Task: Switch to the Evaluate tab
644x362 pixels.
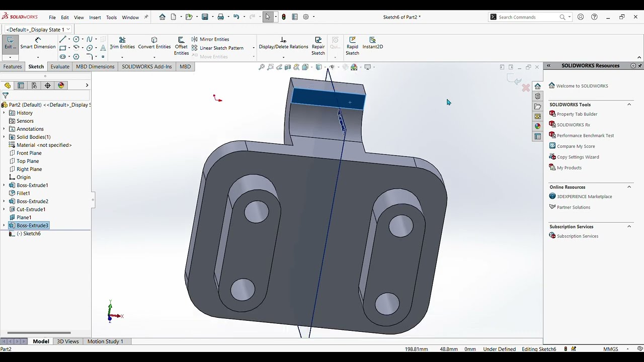Action: [x=60, y=66]
